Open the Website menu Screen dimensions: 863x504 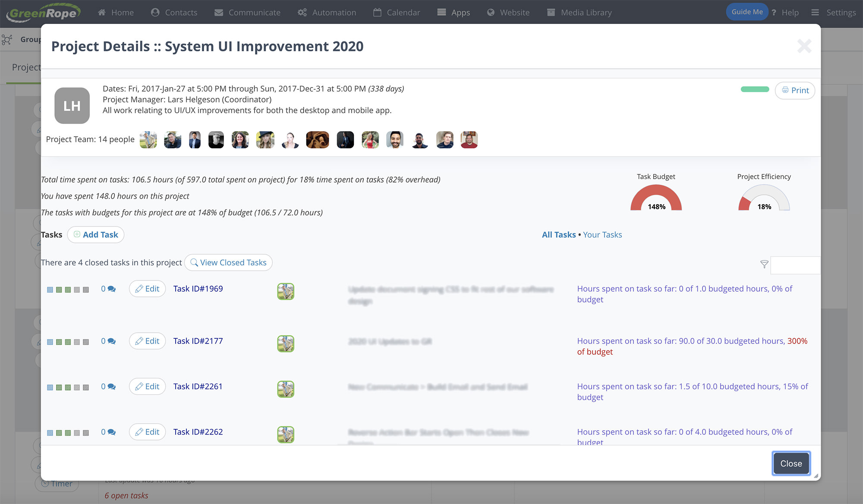[x=508, y=13]
